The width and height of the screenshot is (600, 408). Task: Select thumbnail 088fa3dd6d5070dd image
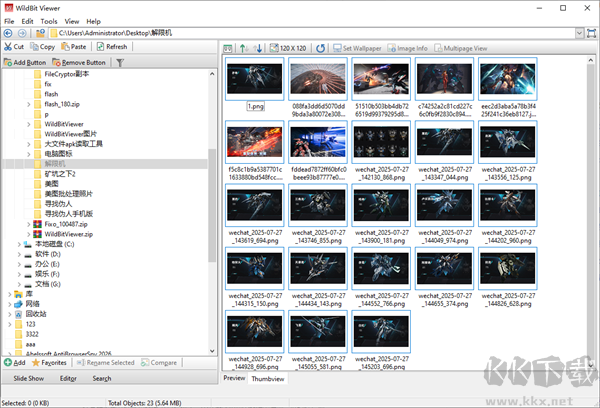point(318,79)
